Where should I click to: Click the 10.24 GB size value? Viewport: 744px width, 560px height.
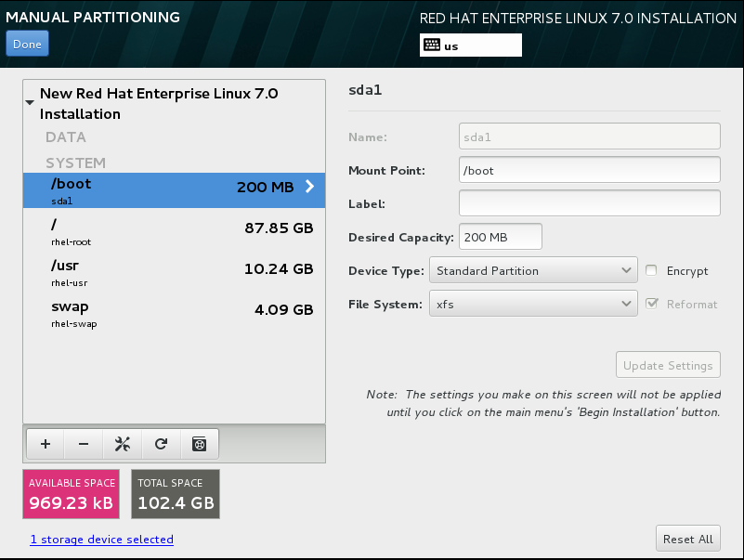(x=279, y=269)
